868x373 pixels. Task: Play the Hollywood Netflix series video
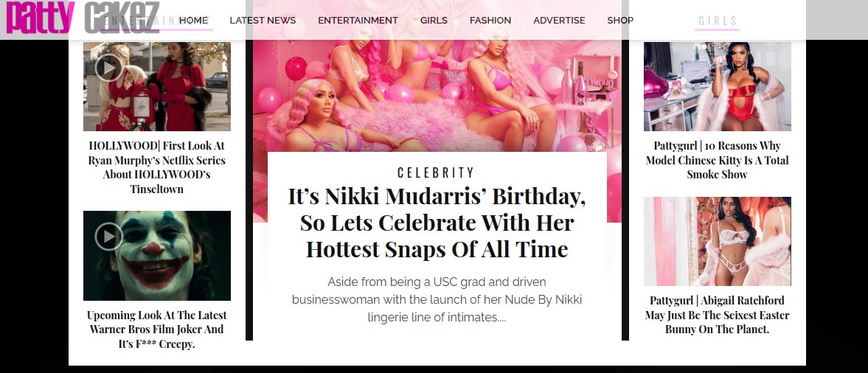pyautogui.click(x=108, y=68)
